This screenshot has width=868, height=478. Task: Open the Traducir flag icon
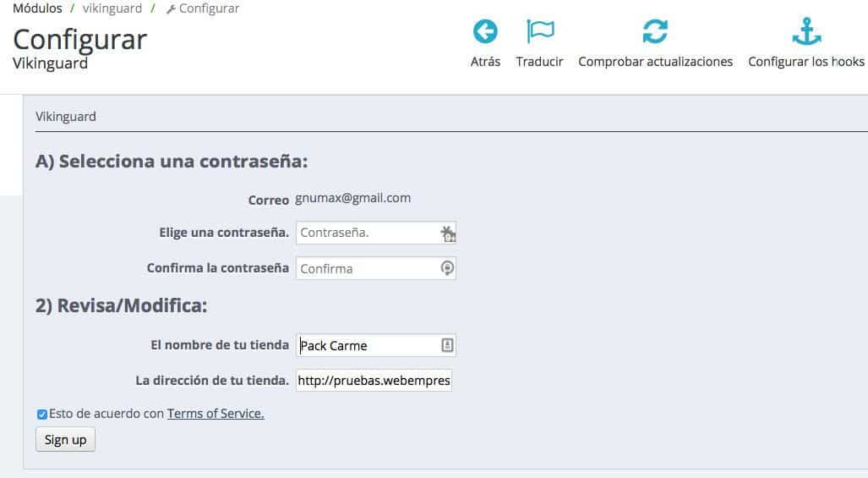540,31
